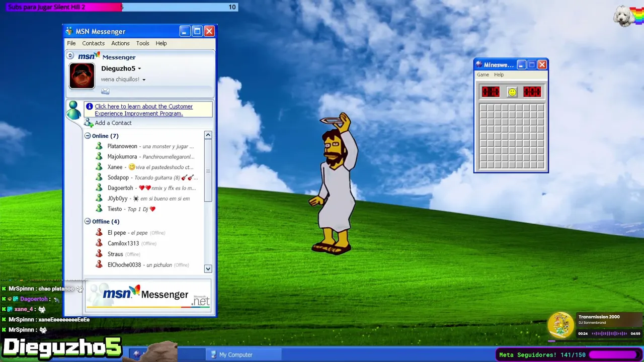The height and width of the screenshot is (362, 644).
Task: Select the contact name 'Majokumora'
Action: click(122, 157)
